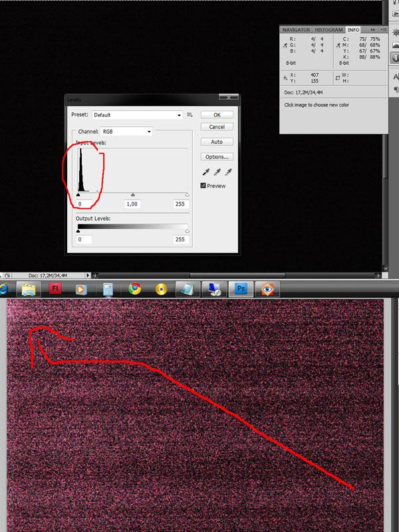This screenshot has height=532, width=399.
Task: Launch Google Chrome from the taskbar
Action: click(x=135, y=289)
